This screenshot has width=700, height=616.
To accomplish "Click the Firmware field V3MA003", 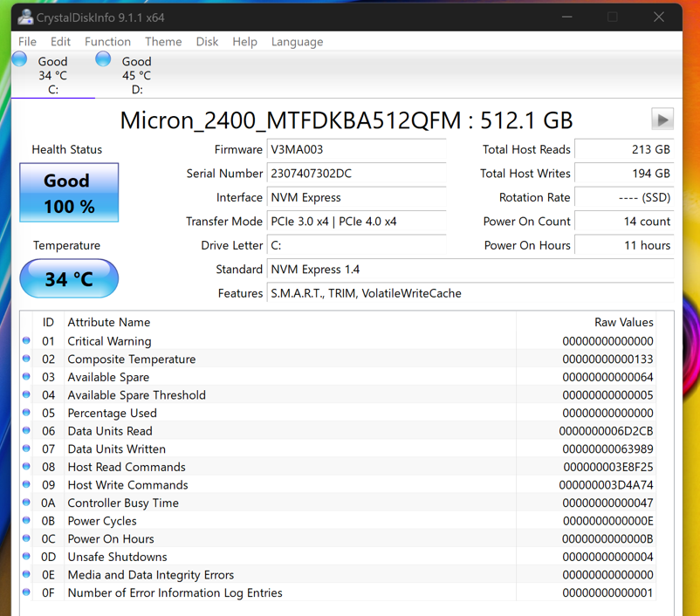I will click(x=356, y=149).
